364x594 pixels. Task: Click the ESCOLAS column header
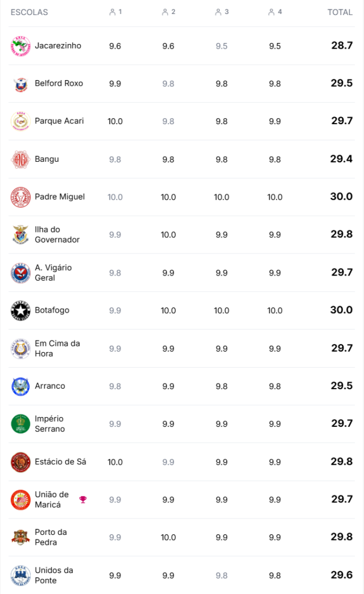(29, 12)
